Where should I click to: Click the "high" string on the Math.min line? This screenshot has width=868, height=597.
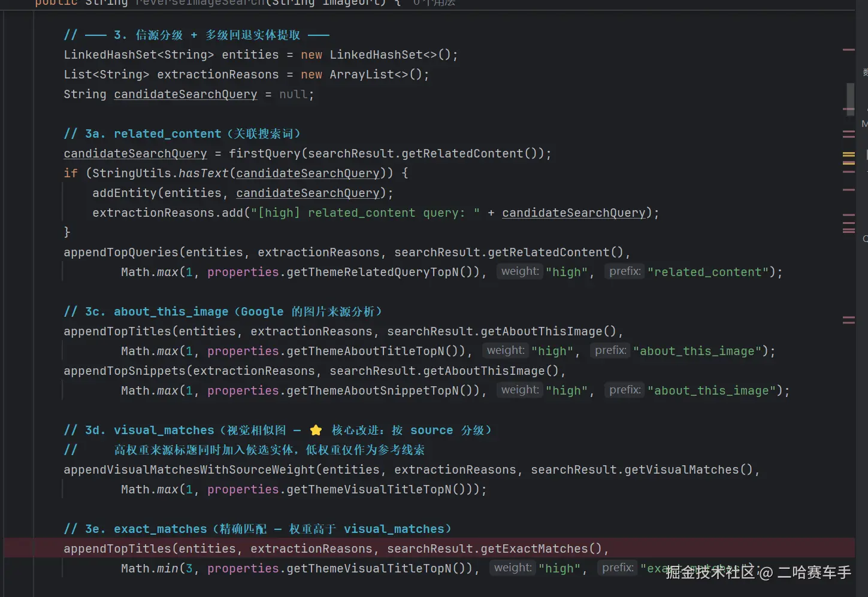tap(559, 568)
